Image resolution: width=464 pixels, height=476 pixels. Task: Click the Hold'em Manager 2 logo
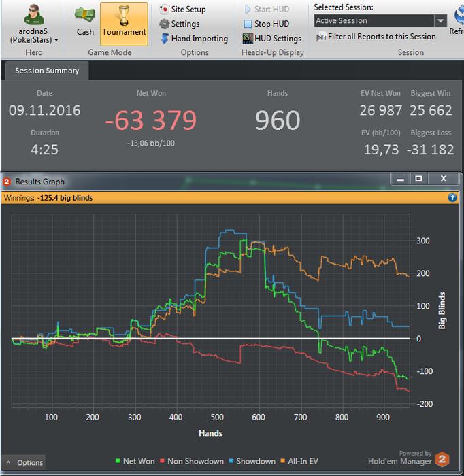point(442,459)
